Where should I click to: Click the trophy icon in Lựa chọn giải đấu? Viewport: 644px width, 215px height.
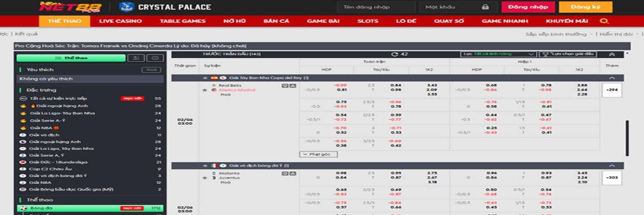[545, 54]
